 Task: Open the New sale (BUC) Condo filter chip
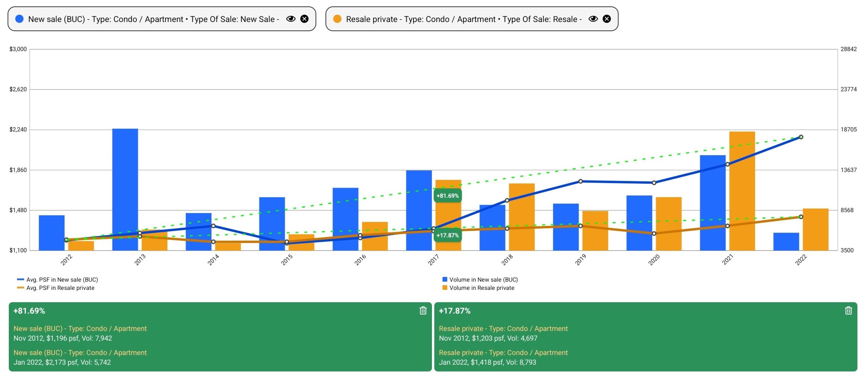click(x=153, y=19)
